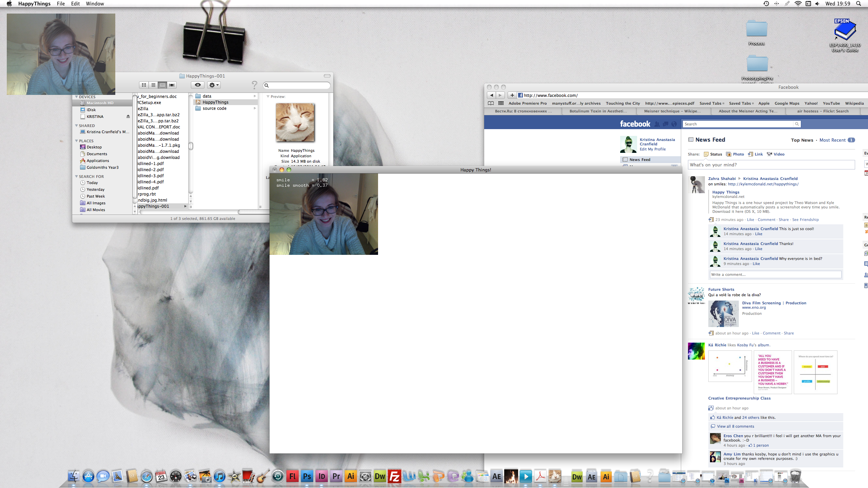Click the What's on your mind field
This screenshot has height=488, width=868.
point(771,165)
